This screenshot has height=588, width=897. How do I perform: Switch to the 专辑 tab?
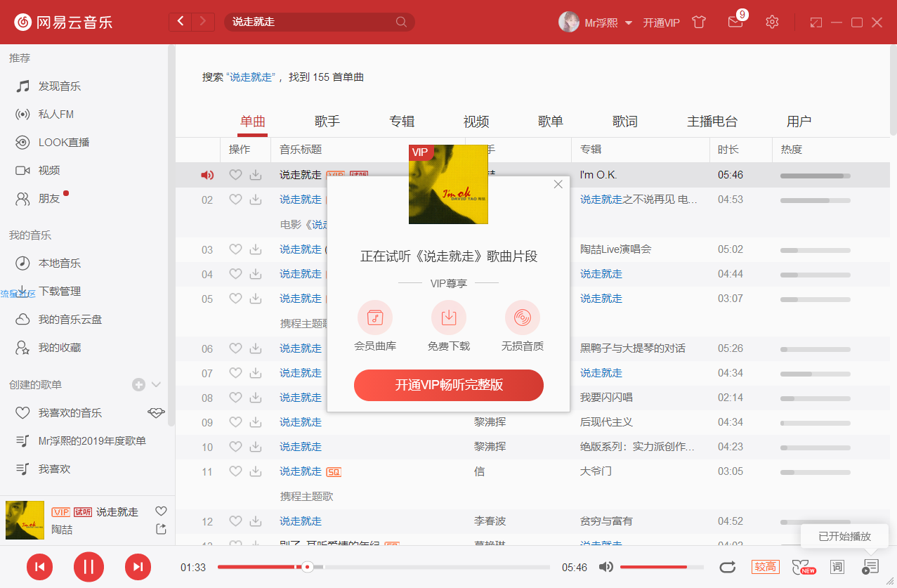coord(402,122)
